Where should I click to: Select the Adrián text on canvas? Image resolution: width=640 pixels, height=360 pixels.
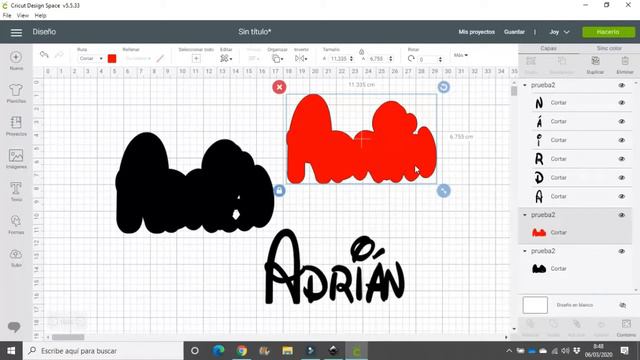335,268
